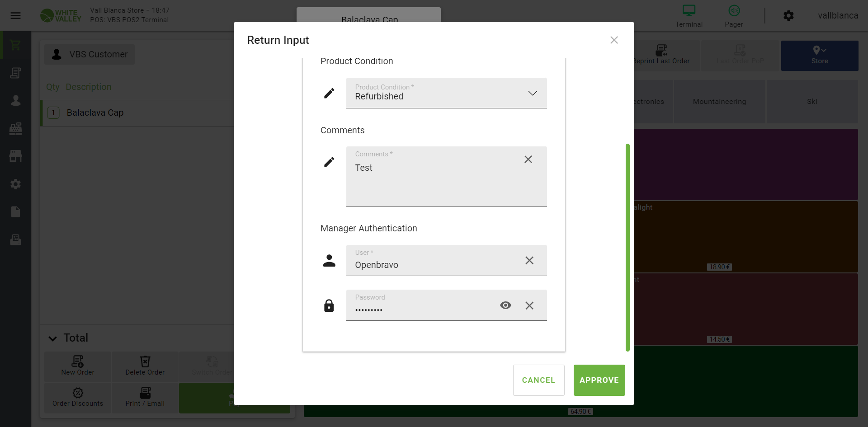Collapse the Total section chevron
868x427 pixels.
click(53, 338)
